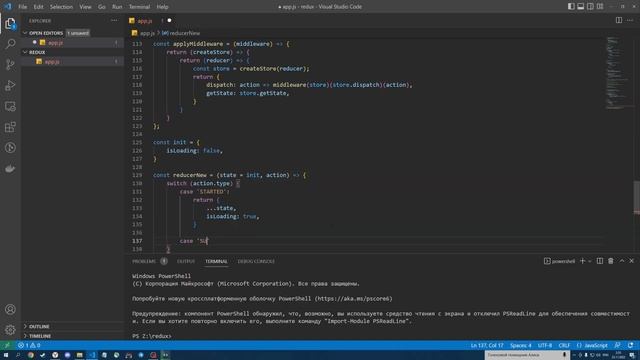Expand the Outline section
The width and height of the screenshot is (640, 360).
tap(39, 327)
